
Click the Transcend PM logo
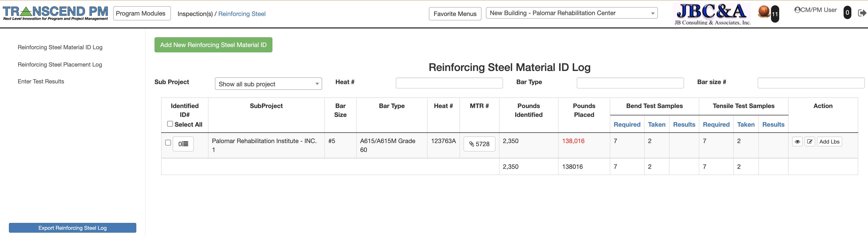[x=55, y=13]
